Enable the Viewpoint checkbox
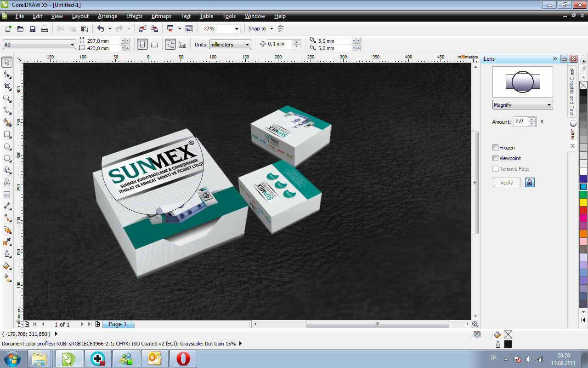 [x=495, y=158]
